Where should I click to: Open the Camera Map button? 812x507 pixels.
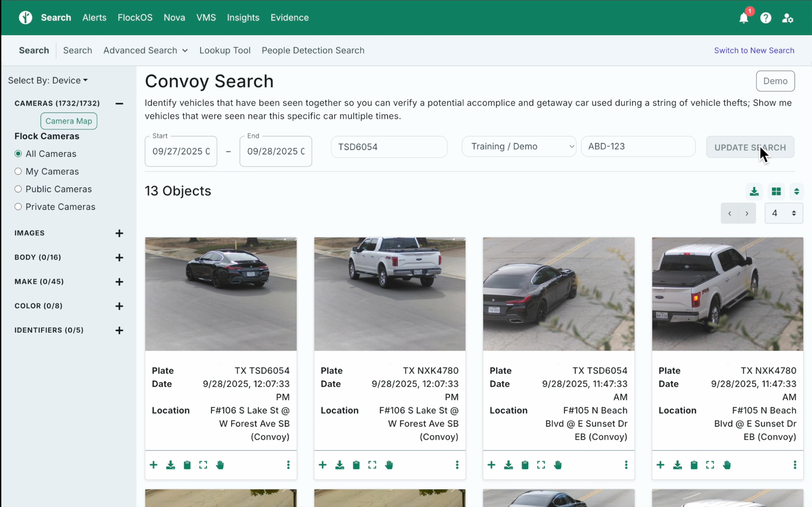69,121
